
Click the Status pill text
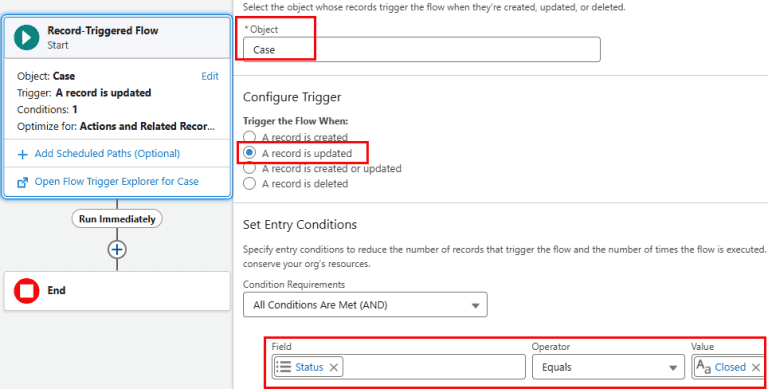(309, 367)
